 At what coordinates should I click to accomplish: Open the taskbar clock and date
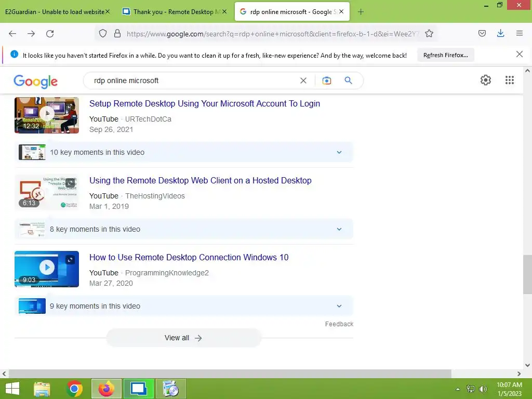click(x=509, y=389)
